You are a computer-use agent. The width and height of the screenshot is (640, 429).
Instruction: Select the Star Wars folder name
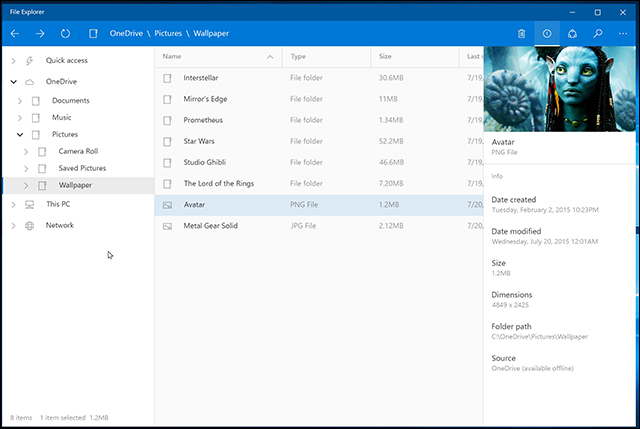click(199, 141)
